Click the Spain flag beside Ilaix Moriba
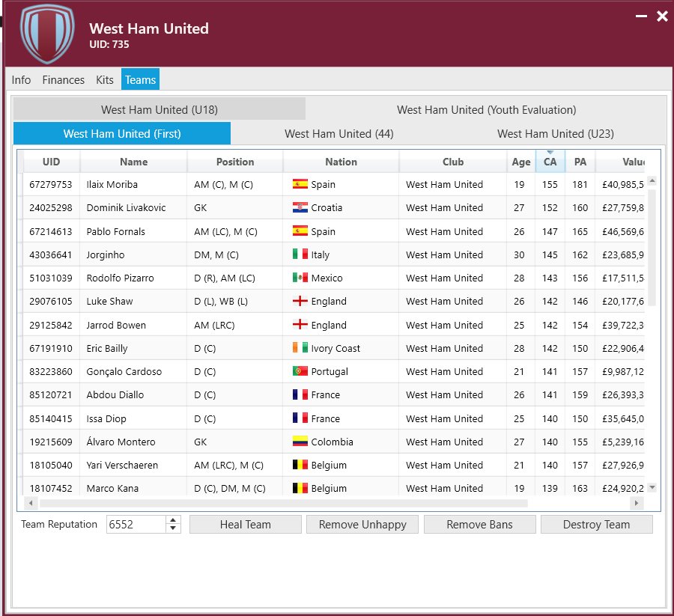 click(300, 184)
